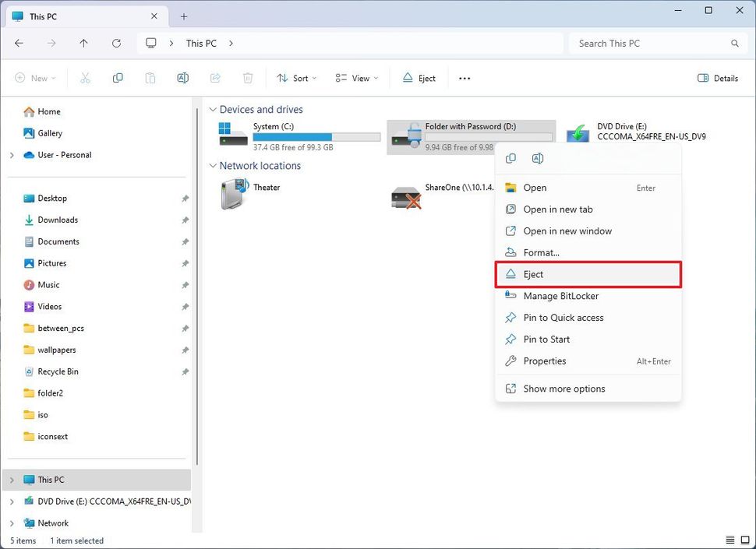
Task: Unpin Desktop from Quick access
Action: tap(185, 198)
